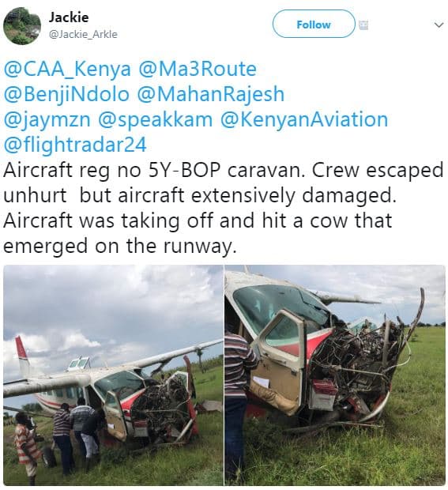
Task: Open the @Ma3Route mention
Action: pos(198,69)
